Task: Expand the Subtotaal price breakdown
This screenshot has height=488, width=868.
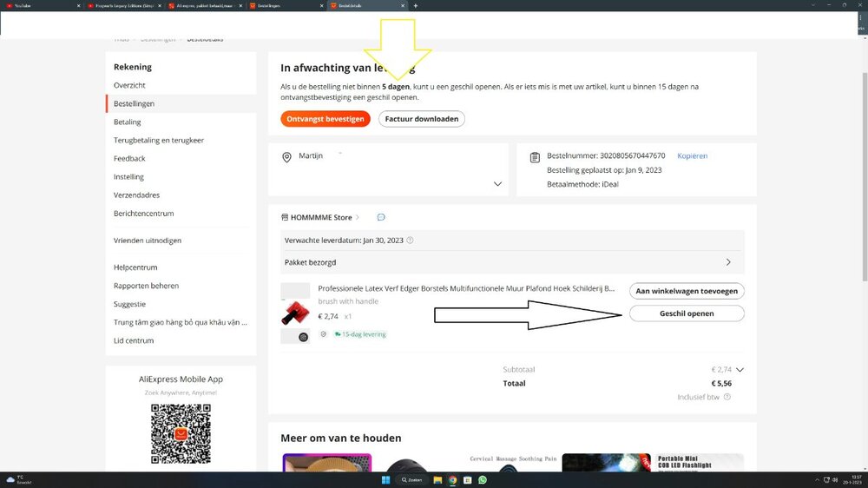Action: [740, 370]
